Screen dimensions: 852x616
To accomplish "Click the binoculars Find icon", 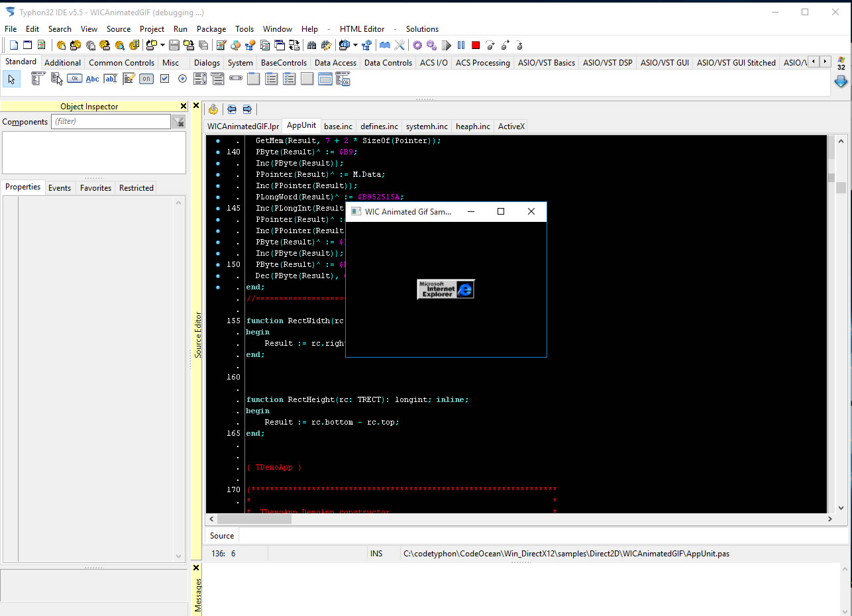I will (311, 45).
